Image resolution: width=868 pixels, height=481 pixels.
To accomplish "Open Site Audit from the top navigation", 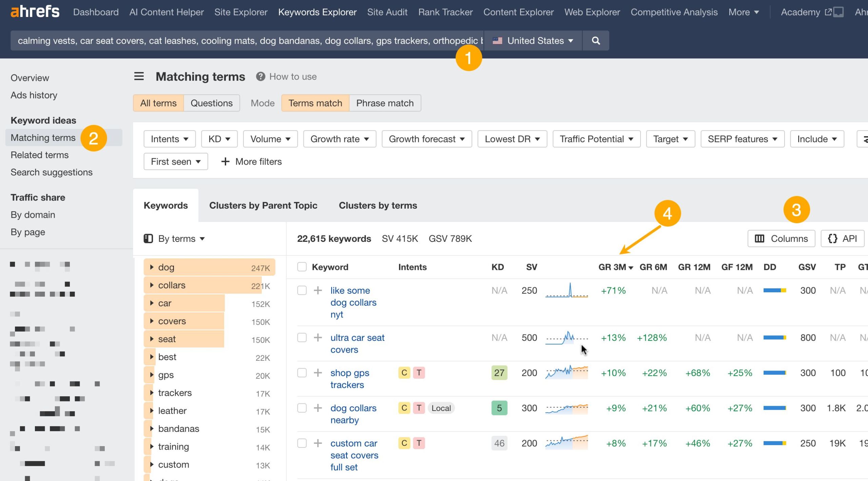I will coord(387,12).
